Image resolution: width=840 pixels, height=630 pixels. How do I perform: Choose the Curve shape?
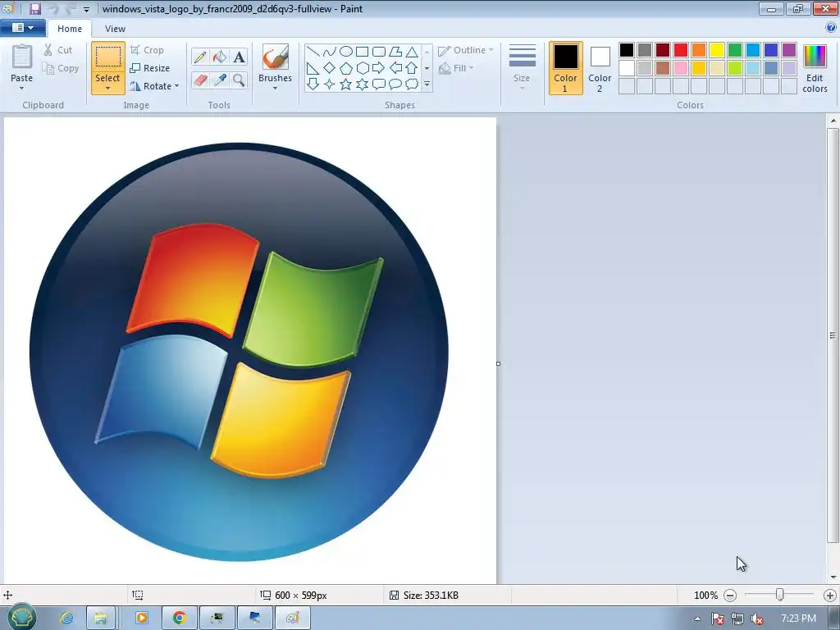(x=330, y=52)
